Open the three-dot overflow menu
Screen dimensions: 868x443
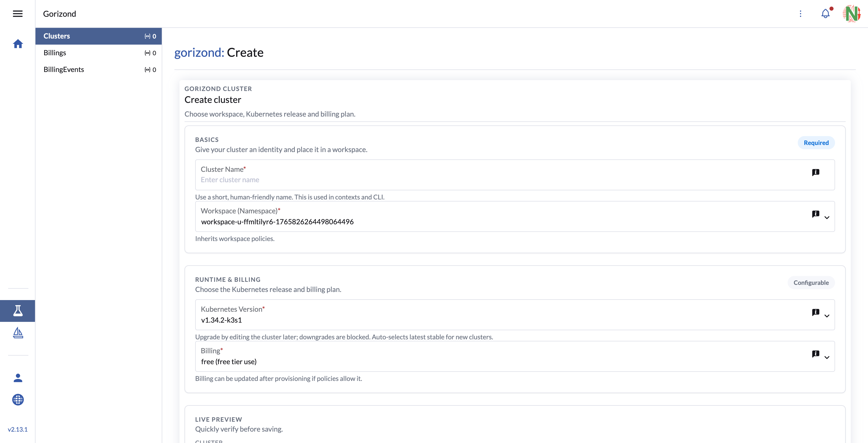(x=801, y=14)
